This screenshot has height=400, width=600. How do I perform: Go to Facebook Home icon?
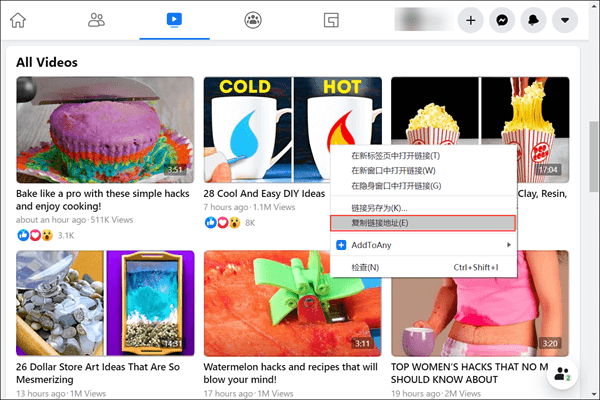tap(18, 19)
